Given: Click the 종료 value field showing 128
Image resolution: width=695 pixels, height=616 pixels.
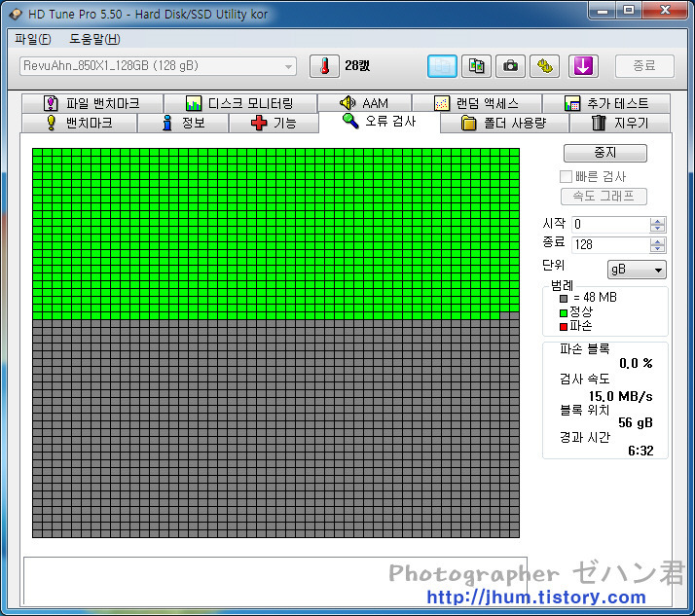Looking at the screenshot, I should coord(610,244).
